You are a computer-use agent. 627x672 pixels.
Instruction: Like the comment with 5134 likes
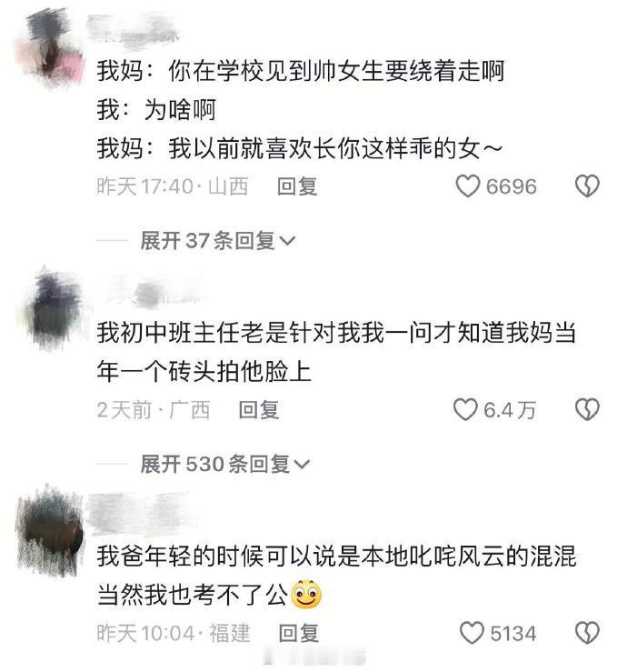click(472, 633)
